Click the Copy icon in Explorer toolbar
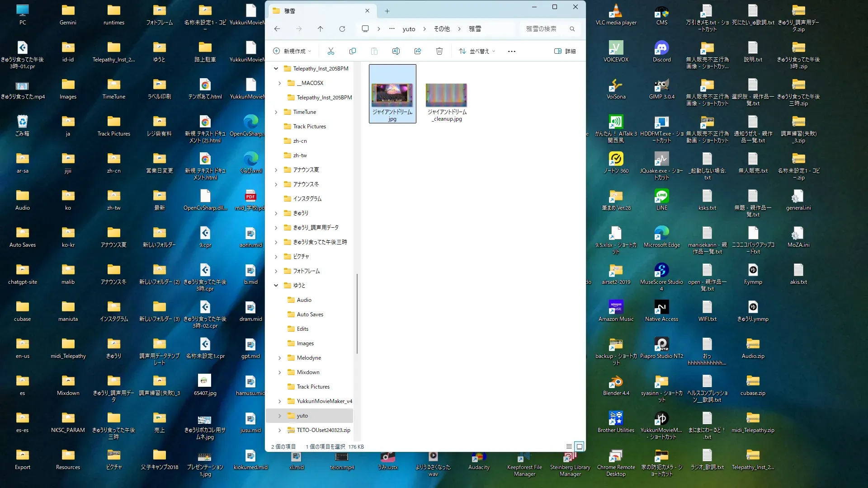This screenshot has height=488, width=868. pyautogui.click(x=353, y=52)
